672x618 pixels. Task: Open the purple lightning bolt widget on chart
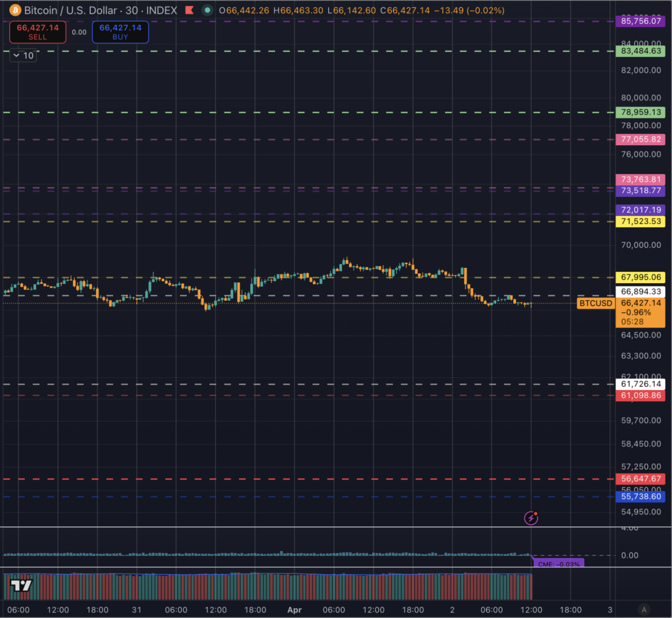(530, 518)
